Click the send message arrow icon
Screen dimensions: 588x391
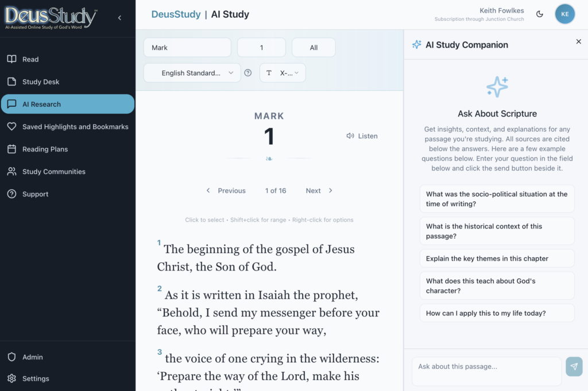click(574, 367)
